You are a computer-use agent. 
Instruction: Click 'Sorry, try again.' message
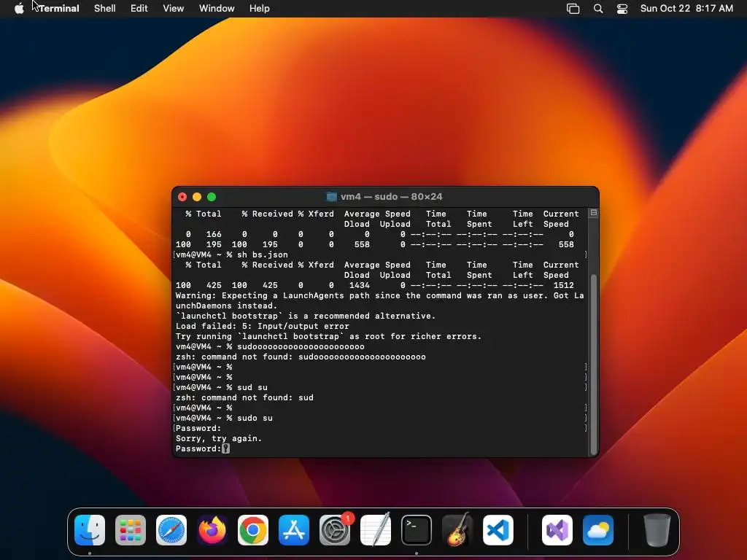pyautogui.click(x=219, y=438)
